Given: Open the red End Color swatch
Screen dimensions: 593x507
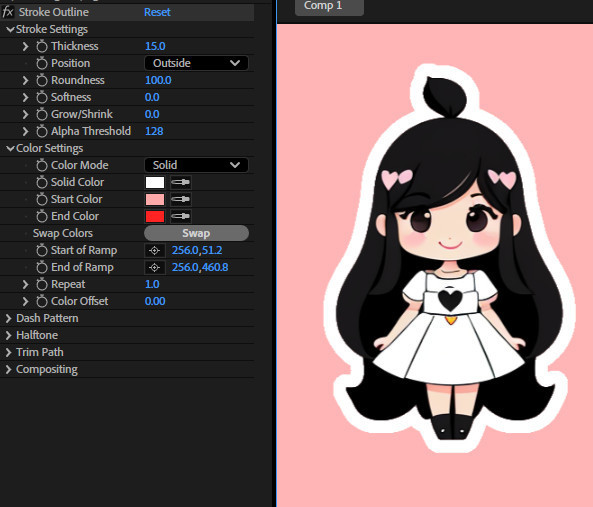Looking at the screenshot, I should pos(155,216).
